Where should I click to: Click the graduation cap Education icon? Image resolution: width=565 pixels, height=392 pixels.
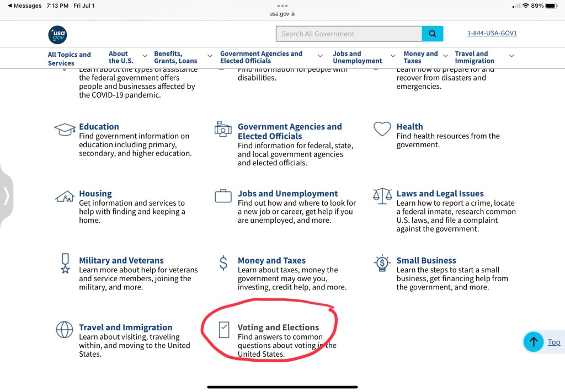65,130
